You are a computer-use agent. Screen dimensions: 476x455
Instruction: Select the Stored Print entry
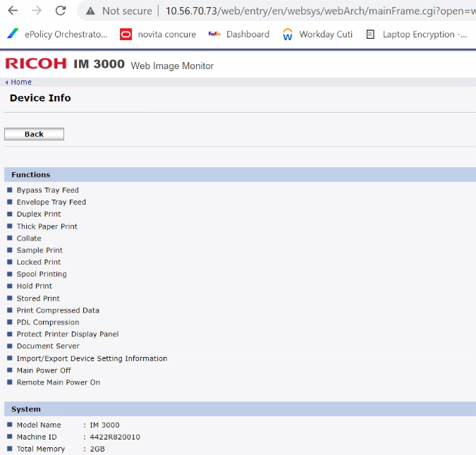pos(38,298)
